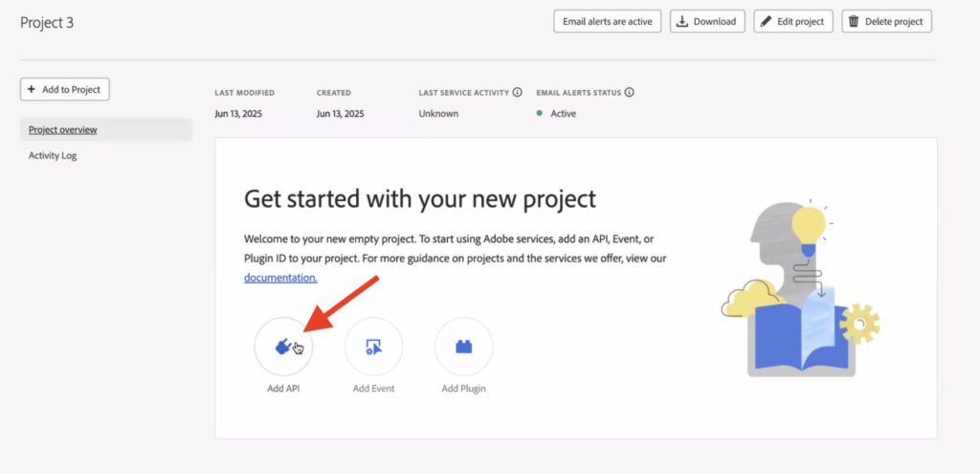Click the Unknown service activity value
Screen dimensions: 980x474
(438, 114)
